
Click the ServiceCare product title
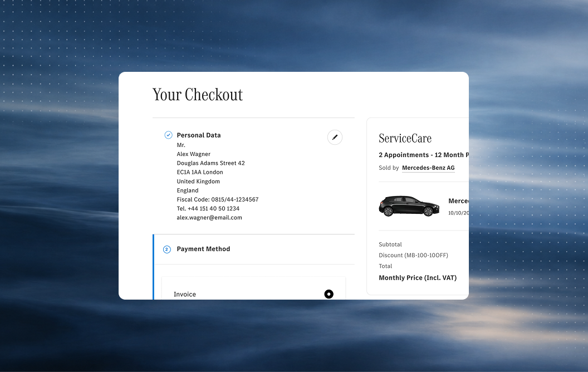[x=405, y=138]
